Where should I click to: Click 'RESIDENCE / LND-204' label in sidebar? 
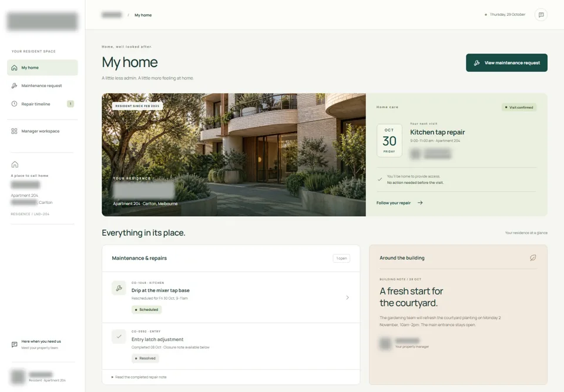[x=30, y=214]
